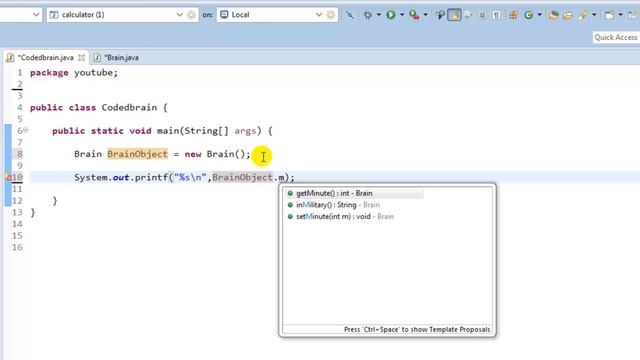Toggle Show Whitespace Characters pilcrow icon
The image size is (640, 360).
496,15
